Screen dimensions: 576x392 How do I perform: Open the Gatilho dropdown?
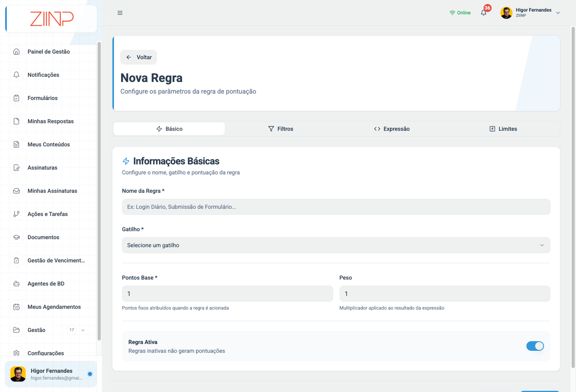coord(336,245)
